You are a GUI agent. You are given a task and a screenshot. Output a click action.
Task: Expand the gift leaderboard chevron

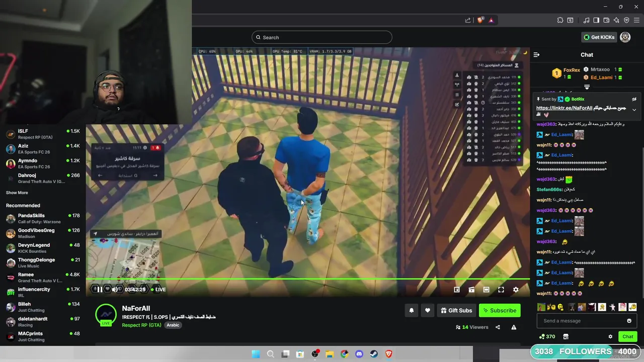(587, 87)
